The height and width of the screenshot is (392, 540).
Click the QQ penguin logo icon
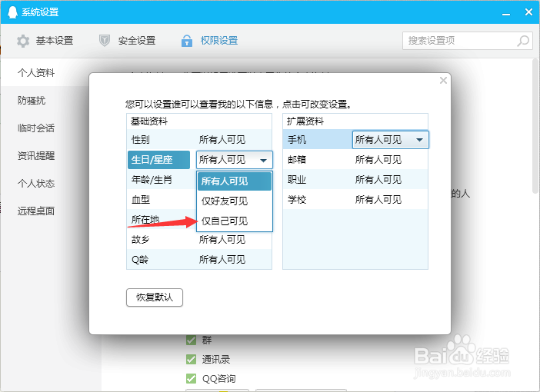pos(12,12)
